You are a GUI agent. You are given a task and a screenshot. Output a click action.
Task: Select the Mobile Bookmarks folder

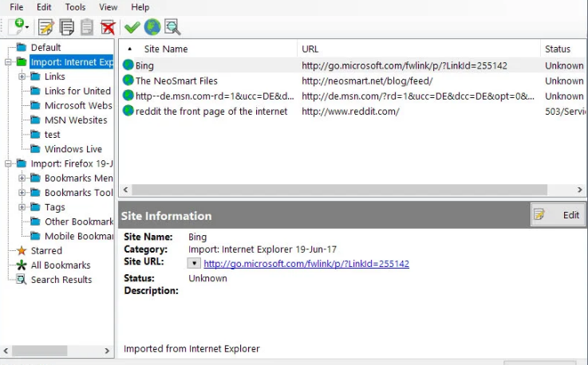pyautogui.click(x=79, y=236)
